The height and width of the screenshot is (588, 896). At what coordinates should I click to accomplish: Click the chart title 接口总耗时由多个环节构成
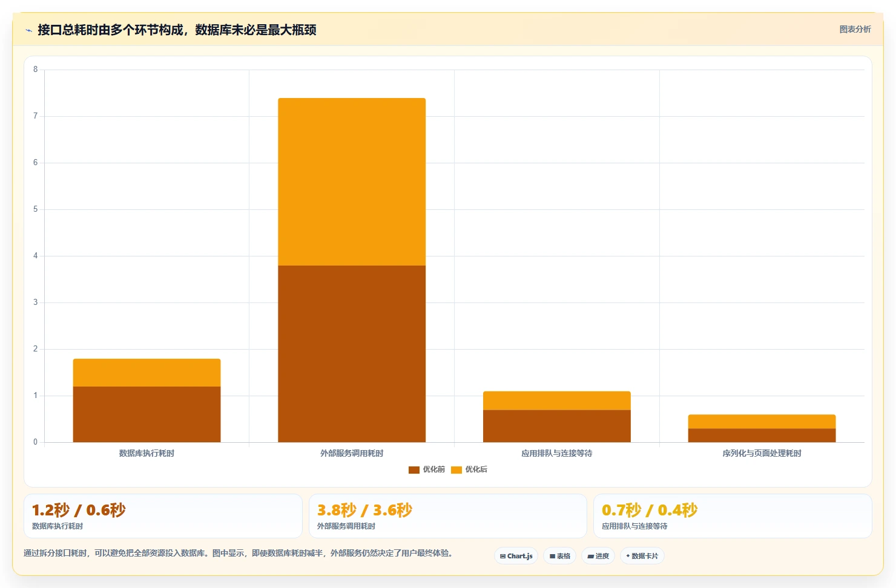(177, 30)
